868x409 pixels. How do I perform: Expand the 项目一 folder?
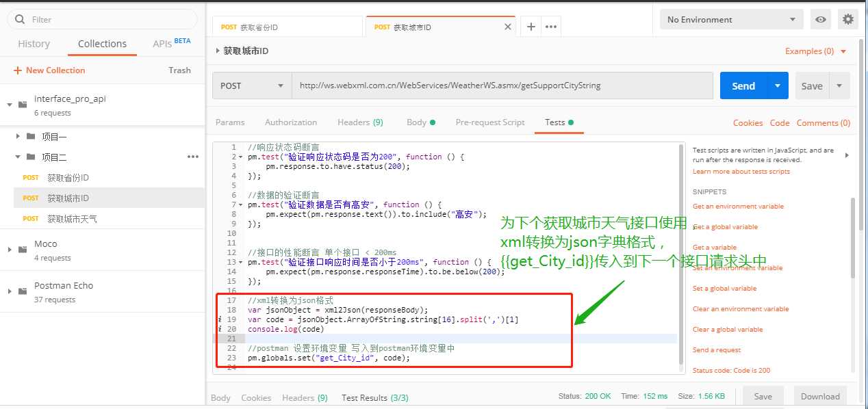pos(18,136)
